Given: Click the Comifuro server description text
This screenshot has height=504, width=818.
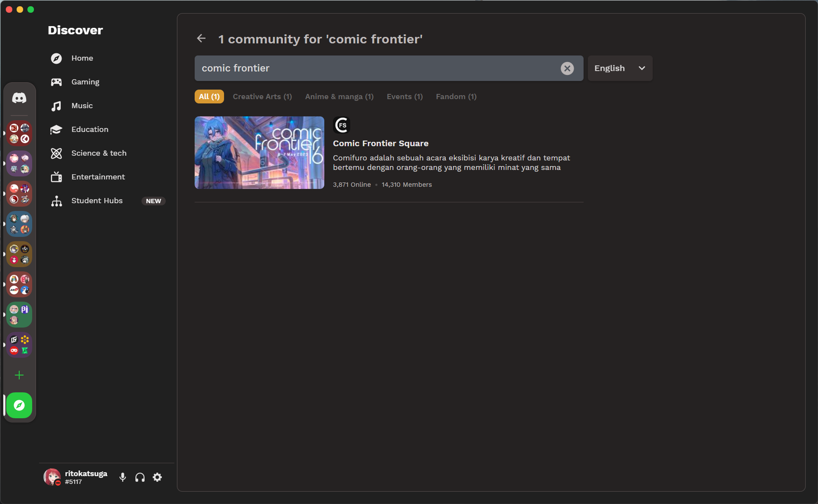Looking at the screenshot, I should click(x=451, y=163).
